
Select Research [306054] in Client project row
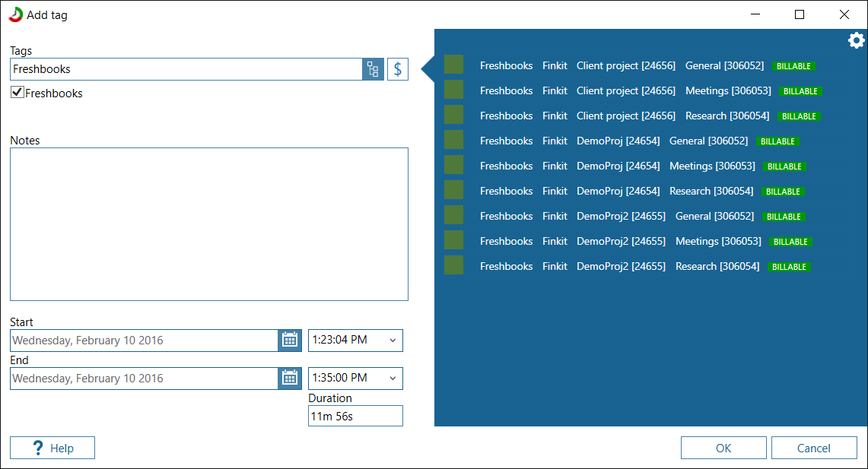(x=727, y=116)
